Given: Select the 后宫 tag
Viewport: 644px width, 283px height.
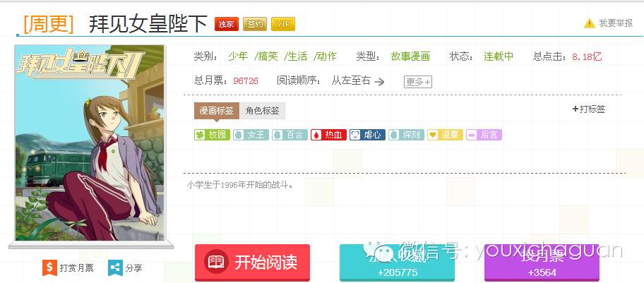Looking at the screenshot, I should tap(484, 135).
